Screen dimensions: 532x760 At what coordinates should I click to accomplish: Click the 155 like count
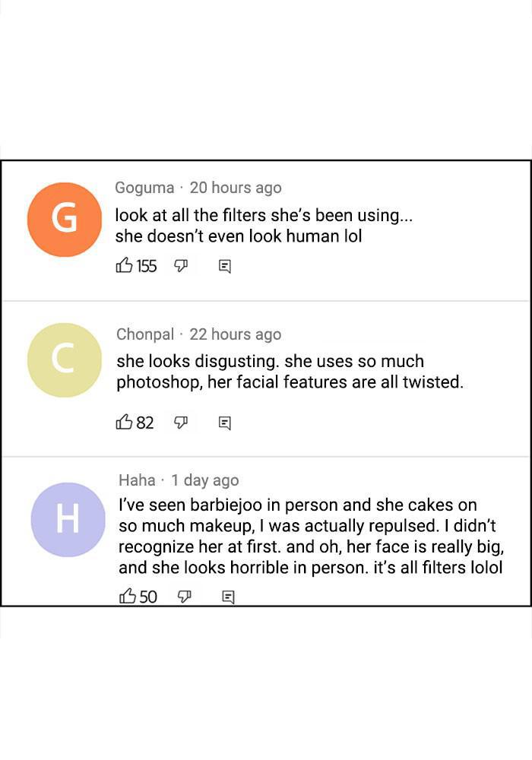(x=147, y=265)
